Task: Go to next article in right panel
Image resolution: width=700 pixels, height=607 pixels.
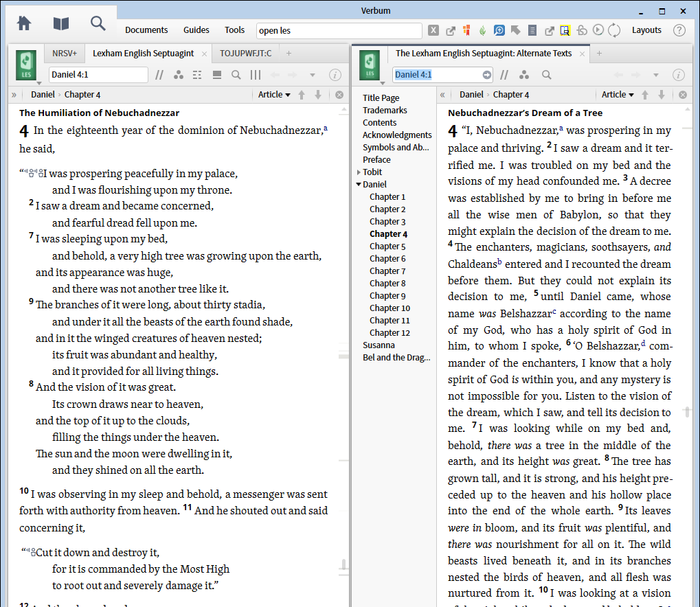Action: coord(661,95)
